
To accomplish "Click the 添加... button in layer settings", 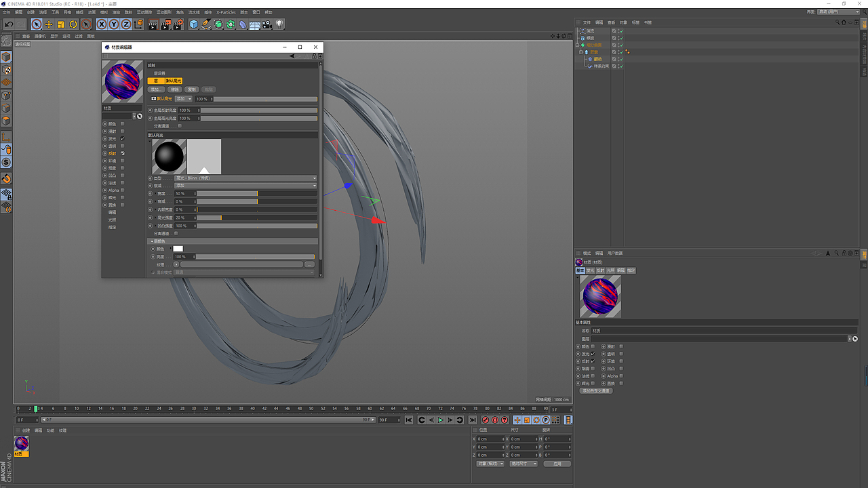I will pos(156,89).
